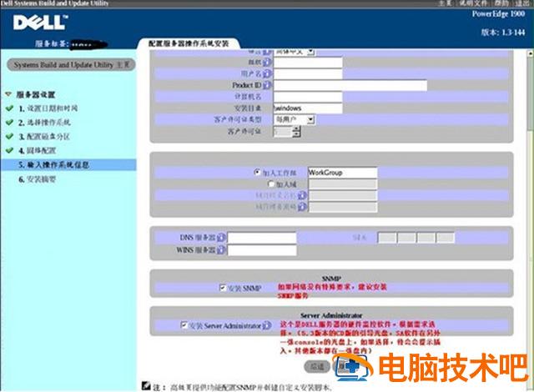Click the info icon for domain administrator password
Image resolution: width=534 pixels, height=392 pixels.
(302, 207)
